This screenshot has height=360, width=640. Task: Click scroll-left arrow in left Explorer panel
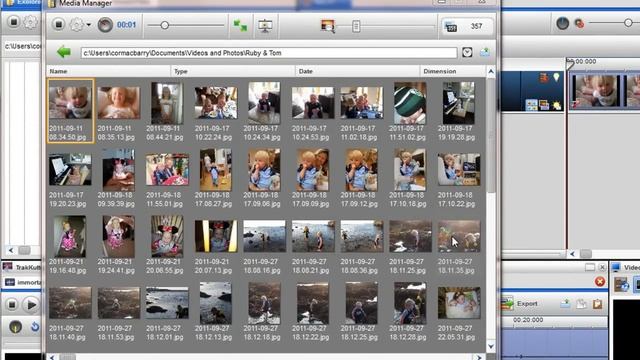tap(11, 250)
